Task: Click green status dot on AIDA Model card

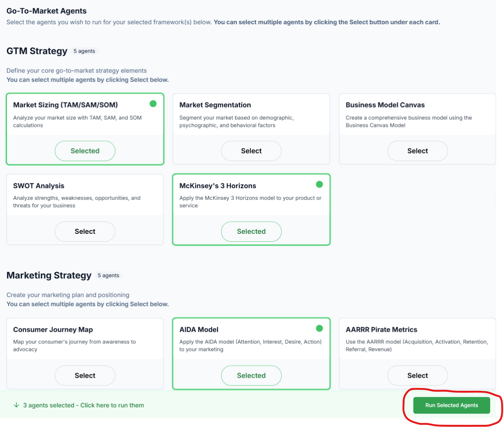Action: [319, 329]
